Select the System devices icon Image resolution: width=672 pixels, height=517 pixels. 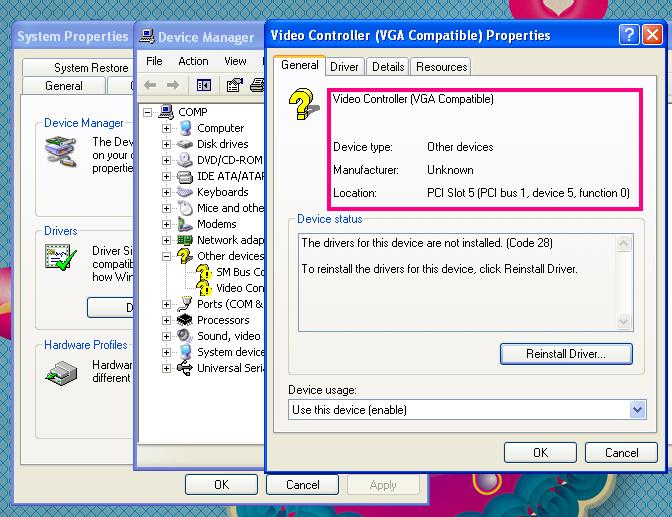(185, 352)
